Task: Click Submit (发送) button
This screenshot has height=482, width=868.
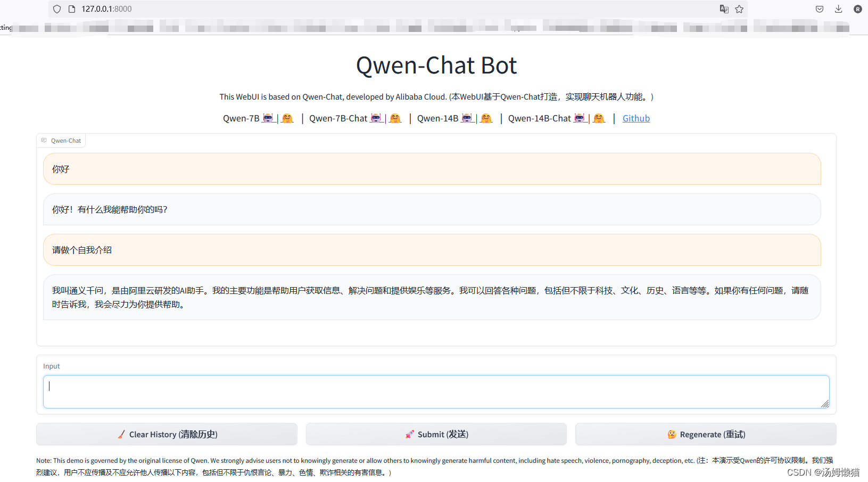Action: (436, 434)
